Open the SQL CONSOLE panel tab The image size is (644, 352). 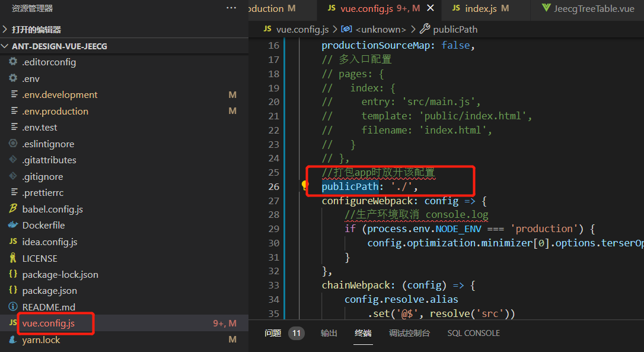pos(473,334)
